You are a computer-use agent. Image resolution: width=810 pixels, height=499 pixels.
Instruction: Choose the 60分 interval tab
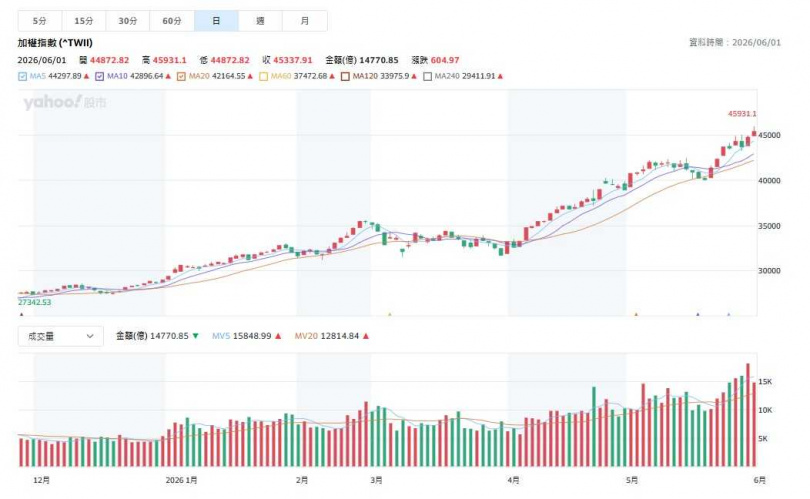172,21
